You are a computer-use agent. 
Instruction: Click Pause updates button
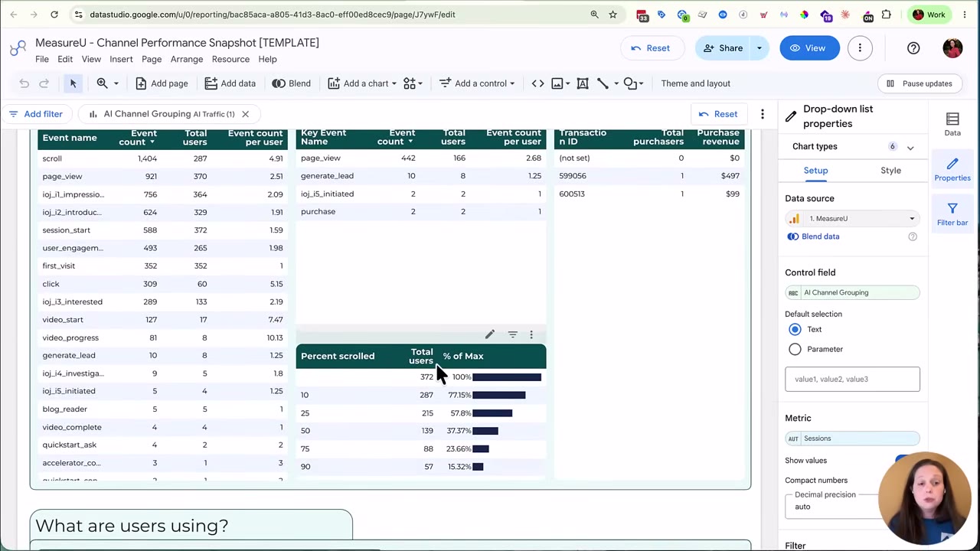point(920,83)
